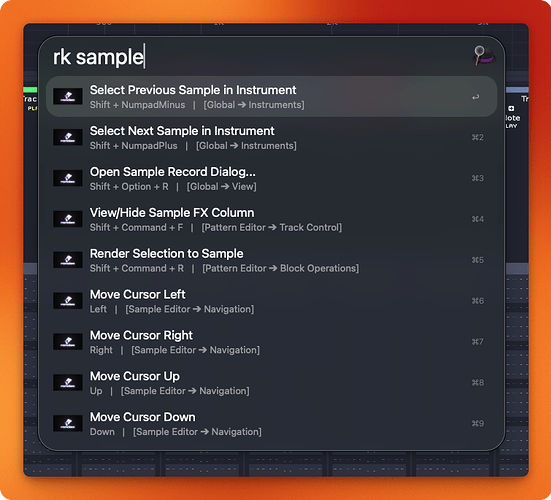Click the ⌘2 shortcut hint
The width and height of the screenshot is (551, 500).
tap(478, 137)
